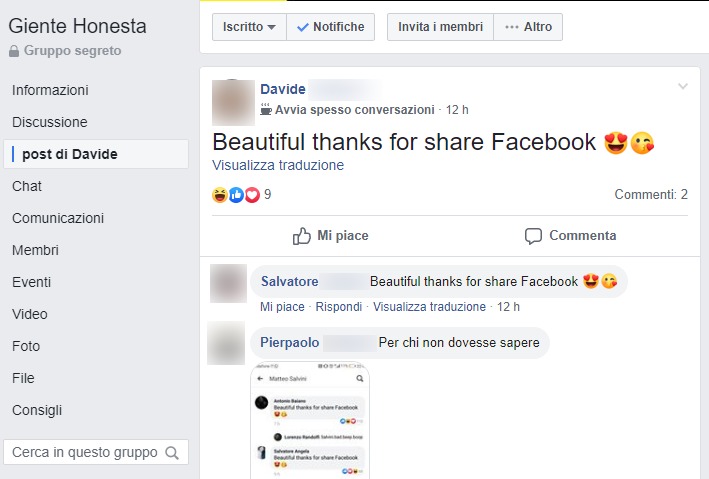
Task: Toggle the Notifiche checkmark button
Action: pos(331,27)
